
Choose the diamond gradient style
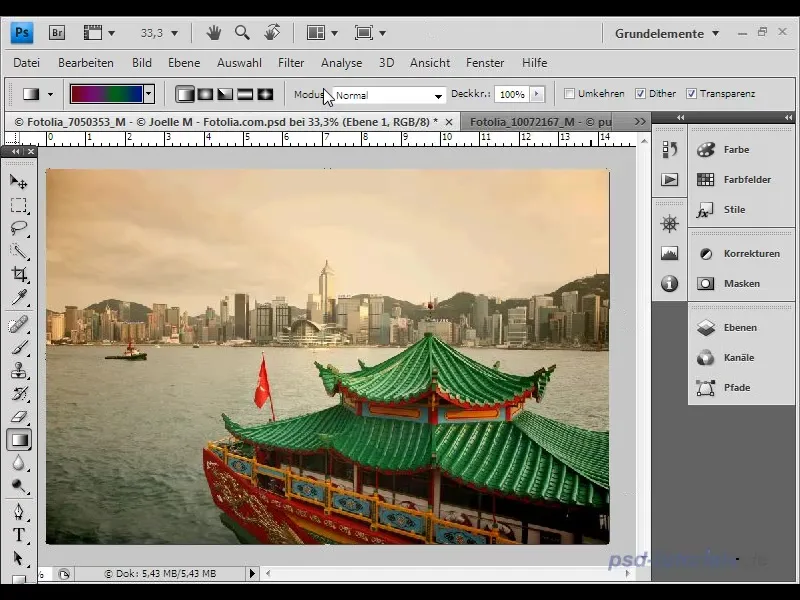[265, 94]
